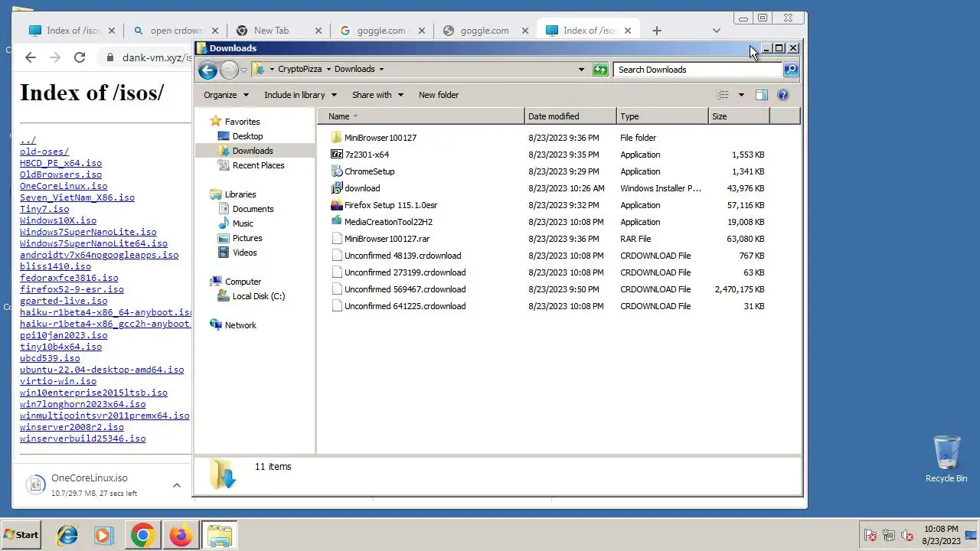Open Firefox from the taskbar
The width and height of the screenshot is (980, 551).
pyautogui.click(x=181, y=535)
